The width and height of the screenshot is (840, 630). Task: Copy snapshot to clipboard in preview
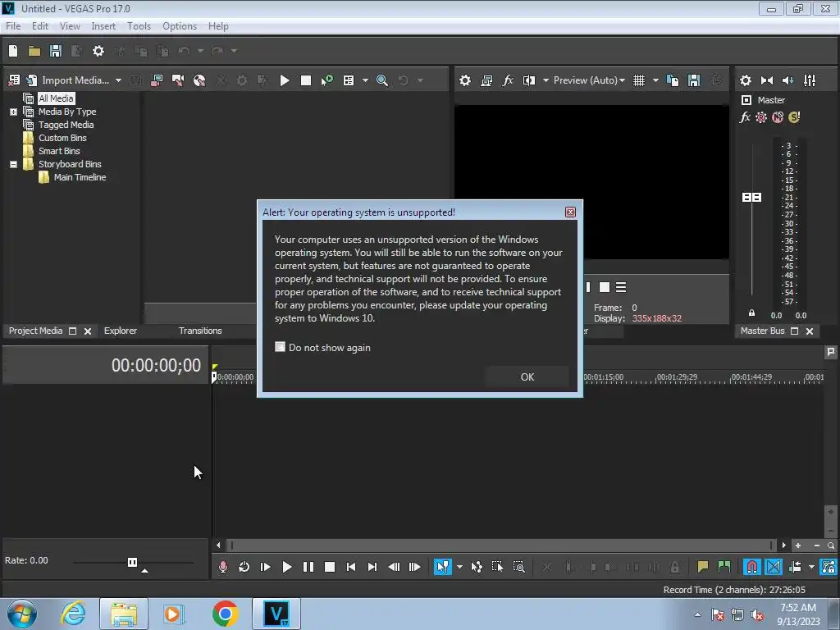click(673, 80)
